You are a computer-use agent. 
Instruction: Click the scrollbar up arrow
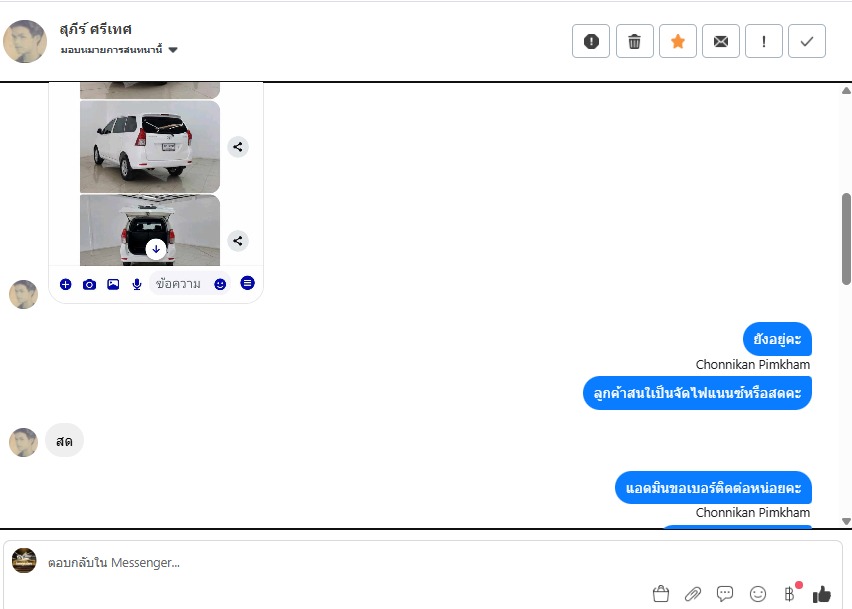[x=846, y=91]
